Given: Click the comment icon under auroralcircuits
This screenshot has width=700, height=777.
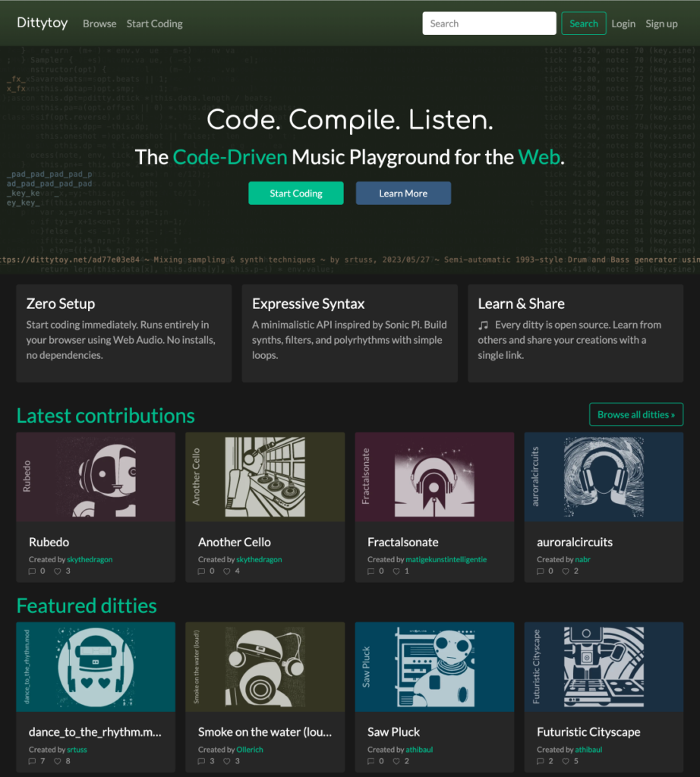Looking at the screenshot, I should [541, 571].
